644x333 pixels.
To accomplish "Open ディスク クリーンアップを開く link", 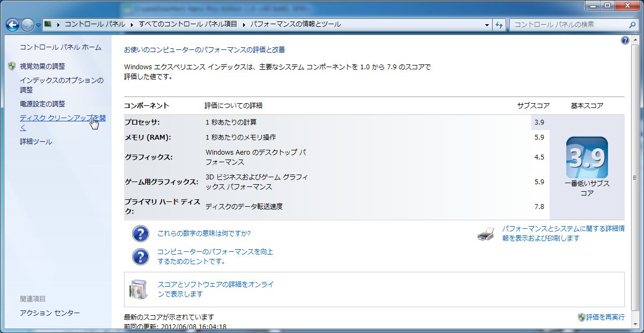I will coord(63,122).
